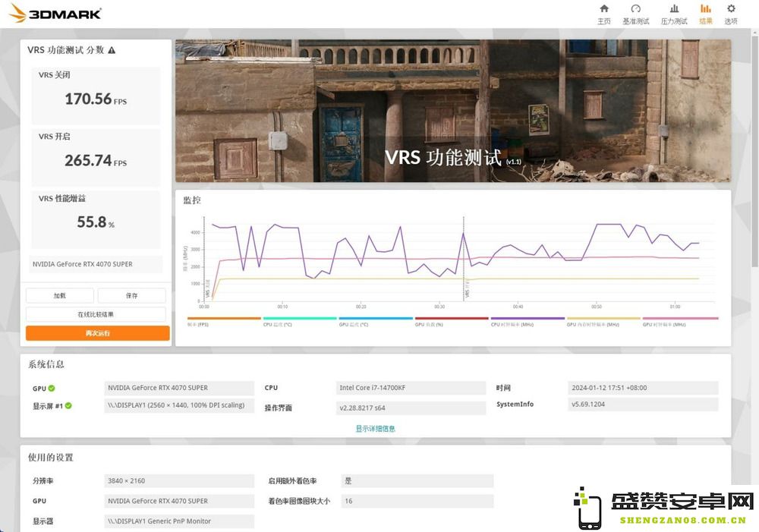Click the orange 再次运行 run again button
The image size is (759, 532).
click(98, 333)
